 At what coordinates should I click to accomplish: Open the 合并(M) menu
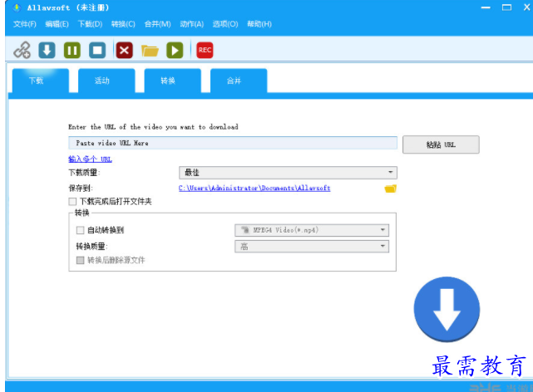click(157, 24)
